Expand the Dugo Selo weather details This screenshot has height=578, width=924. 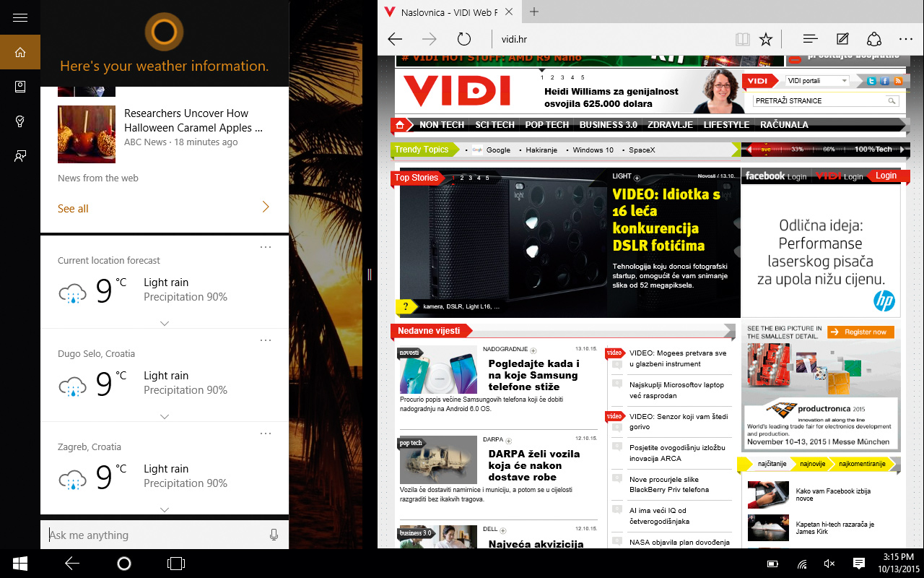tap(165, 416)
